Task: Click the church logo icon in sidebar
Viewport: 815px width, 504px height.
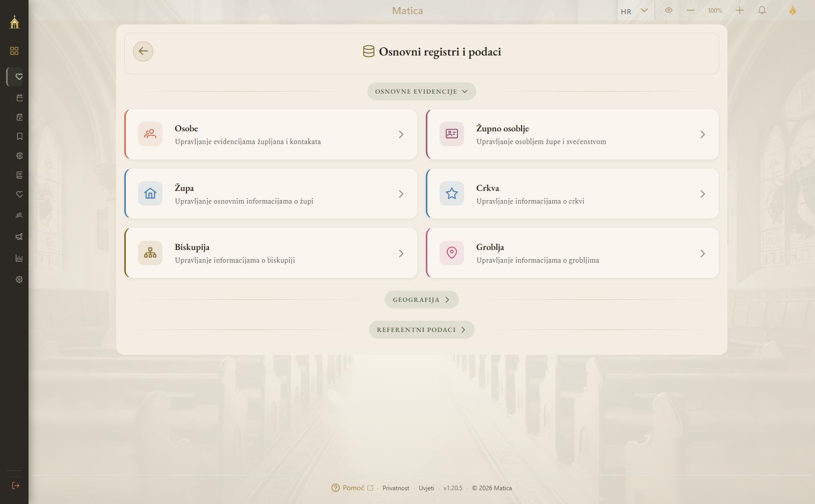Action: (14, 22)
